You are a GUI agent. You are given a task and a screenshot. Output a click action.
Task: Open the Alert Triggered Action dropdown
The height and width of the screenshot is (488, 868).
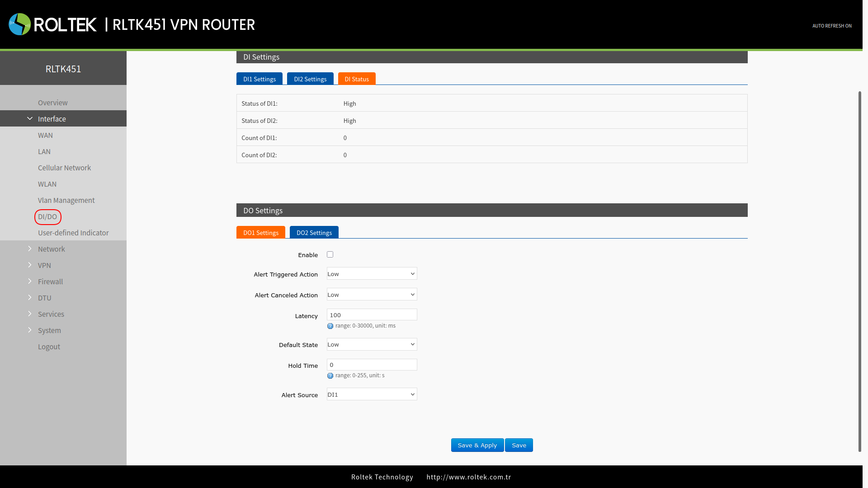point(372,274)
